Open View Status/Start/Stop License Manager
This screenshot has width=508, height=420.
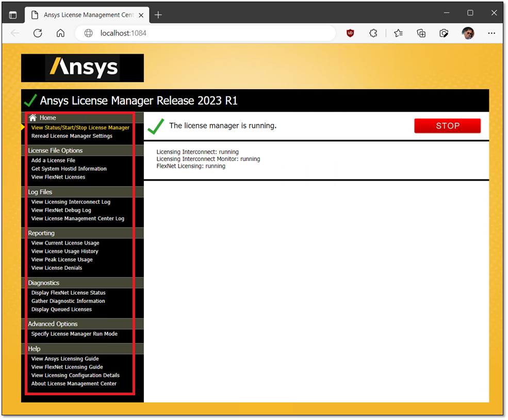(80, 127)
